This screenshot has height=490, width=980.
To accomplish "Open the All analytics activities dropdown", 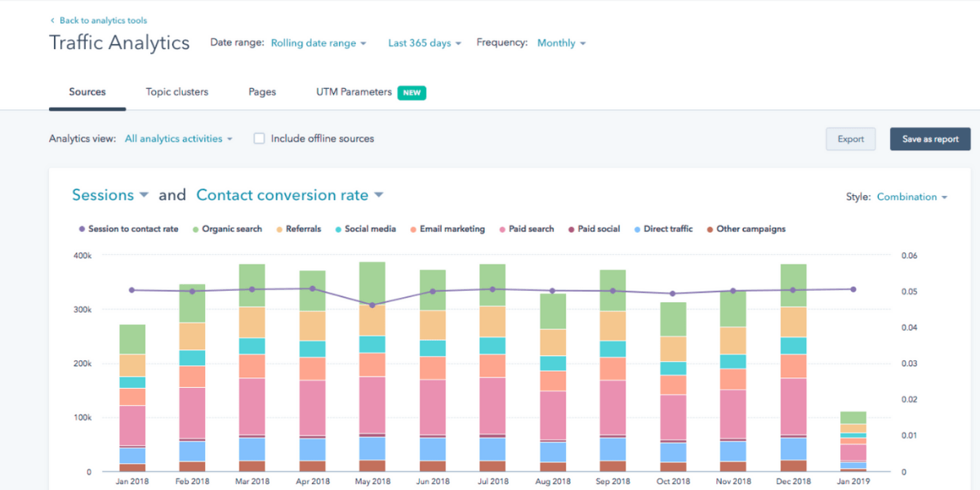I will 179,139.
